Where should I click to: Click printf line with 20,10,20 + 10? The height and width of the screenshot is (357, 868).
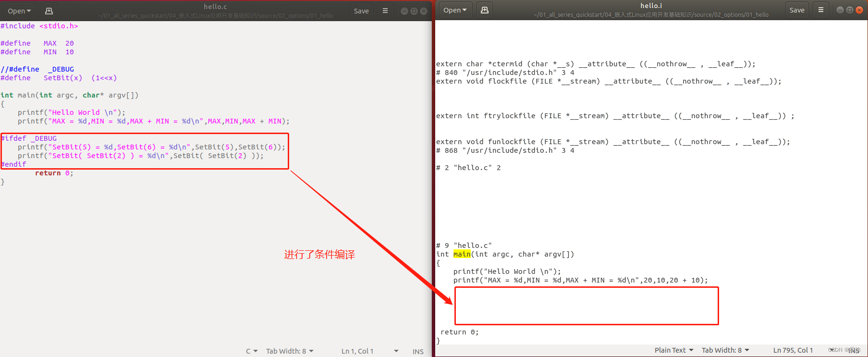click(581, 280)
